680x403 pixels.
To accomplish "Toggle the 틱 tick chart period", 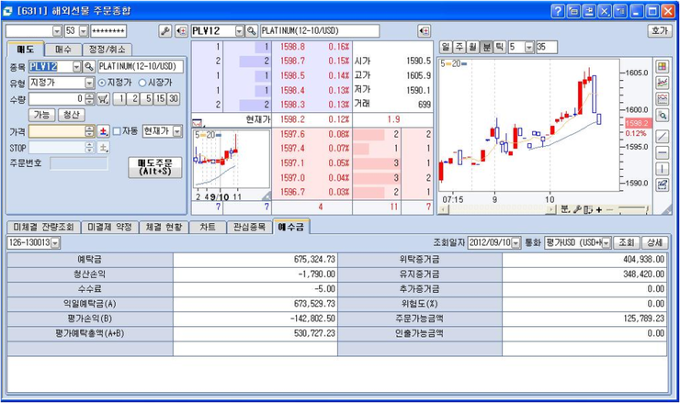I will [x=500, y=47].
